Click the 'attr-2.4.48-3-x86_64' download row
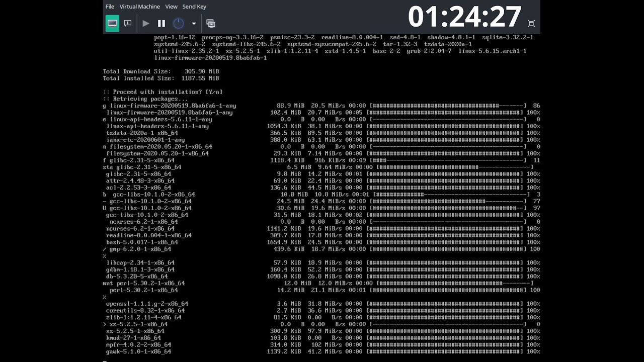The height and width of the screenshot is (362, 644). [323, 180]
